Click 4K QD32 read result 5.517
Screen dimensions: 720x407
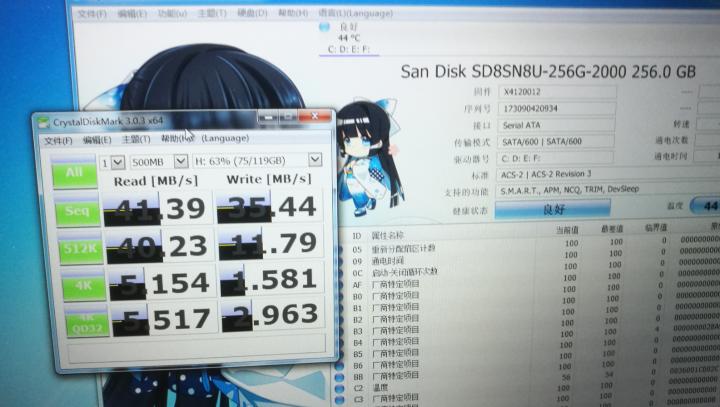click(x=165, y=319)
